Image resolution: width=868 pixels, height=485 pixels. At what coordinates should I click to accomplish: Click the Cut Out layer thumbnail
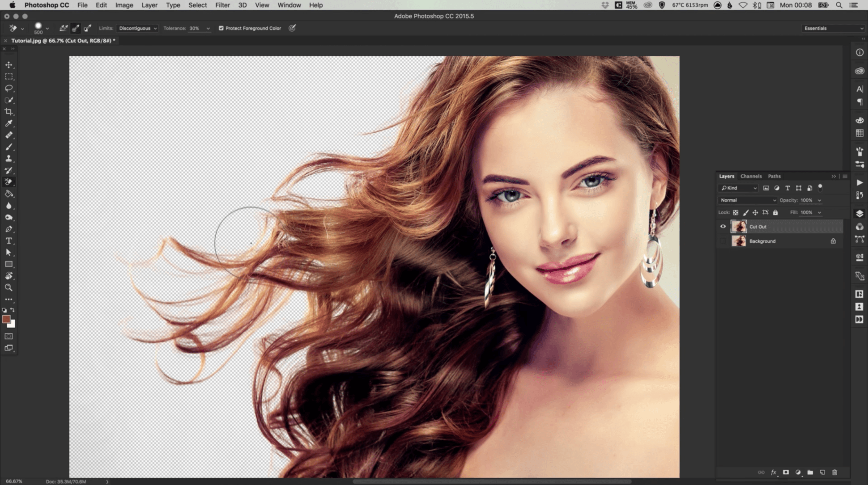click(739, 227)
